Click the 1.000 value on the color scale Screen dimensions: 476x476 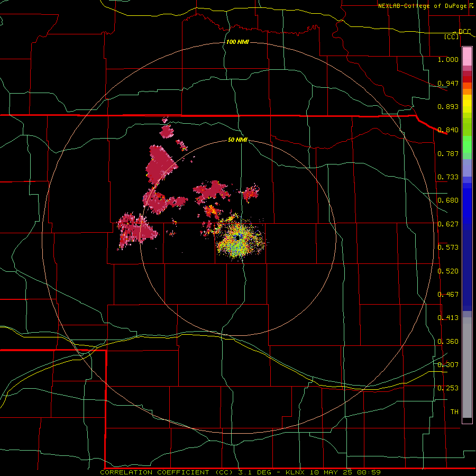pyautogui.click(x=448, y=59)
